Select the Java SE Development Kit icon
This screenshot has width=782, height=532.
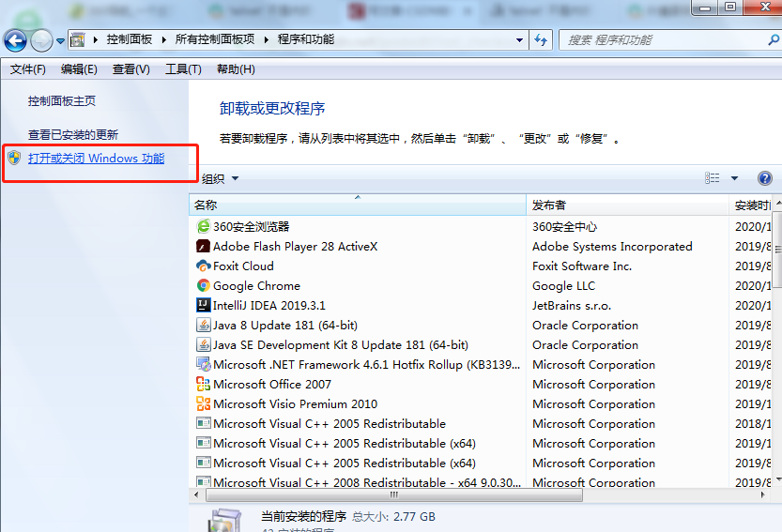[x=204, y=344]
